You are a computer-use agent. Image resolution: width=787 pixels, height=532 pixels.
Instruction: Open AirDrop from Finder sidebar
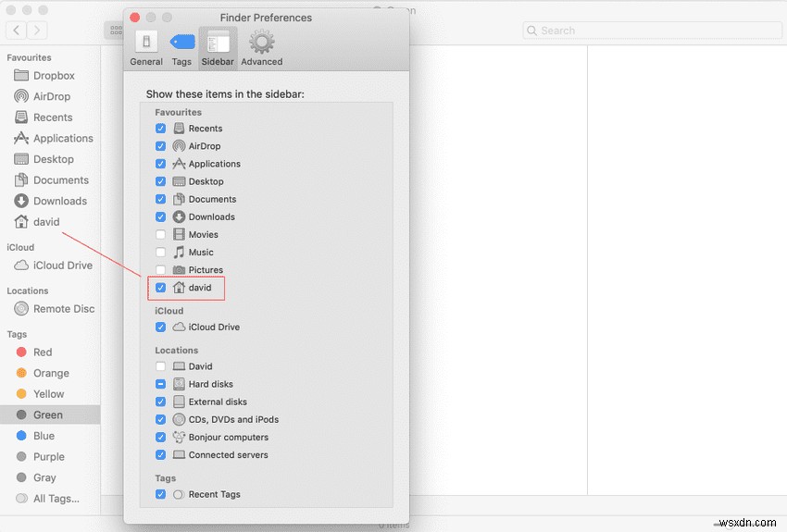coord(50,96)
